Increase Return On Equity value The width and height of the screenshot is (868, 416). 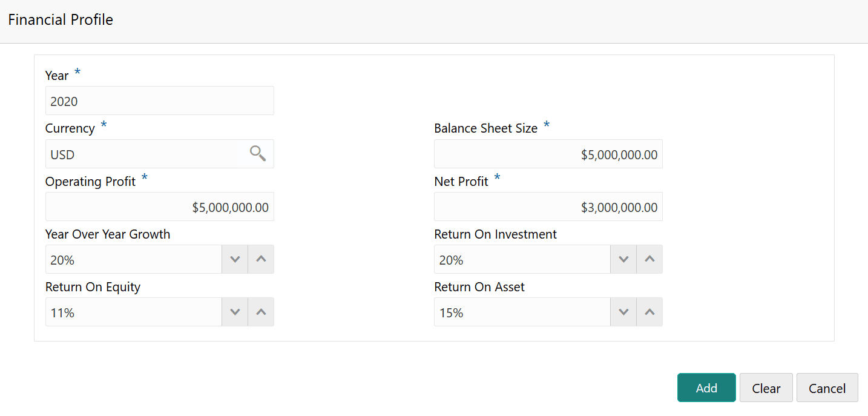click(x=261, y=312)
